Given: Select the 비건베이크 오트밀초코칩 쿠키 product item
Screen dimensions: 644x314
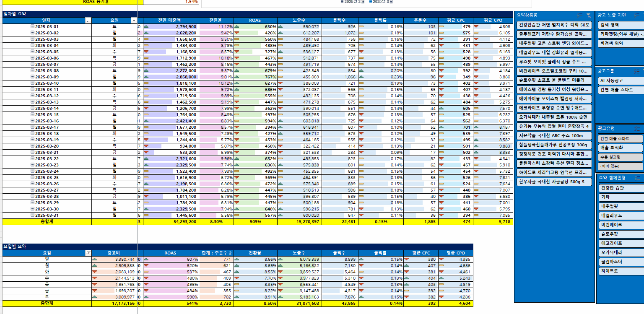Looking at the screenshot, I should tap(554, 71).
